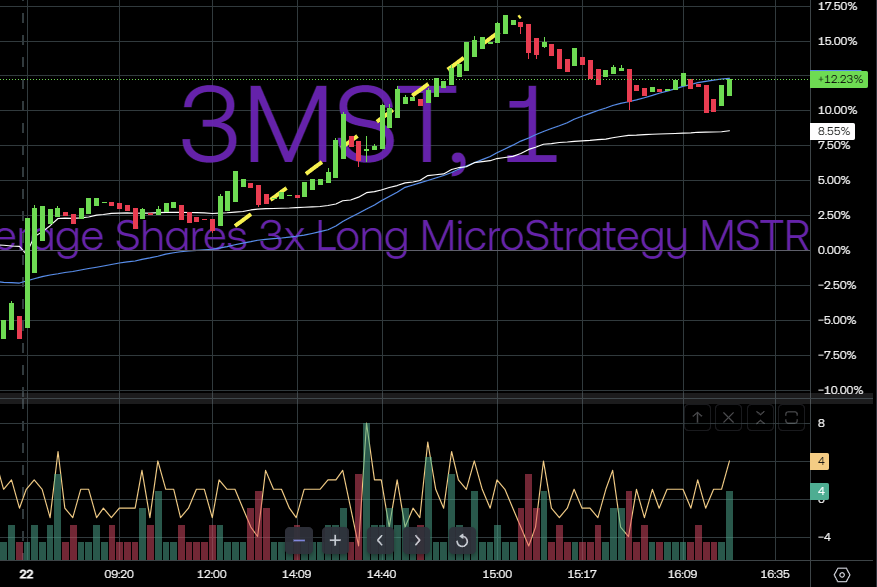Zoom in the chart with the plus button

pos(336,541)
